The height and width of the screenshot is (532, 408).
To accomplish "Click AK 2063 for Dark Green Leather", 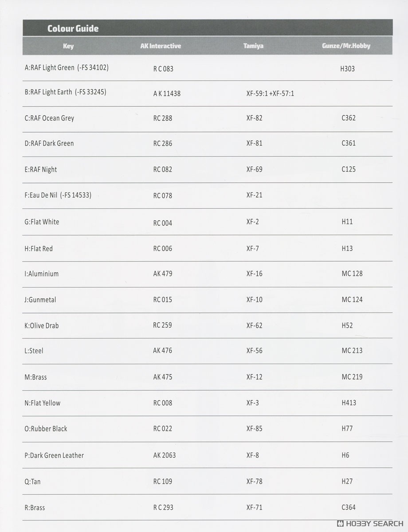I will tap(165, 455).
